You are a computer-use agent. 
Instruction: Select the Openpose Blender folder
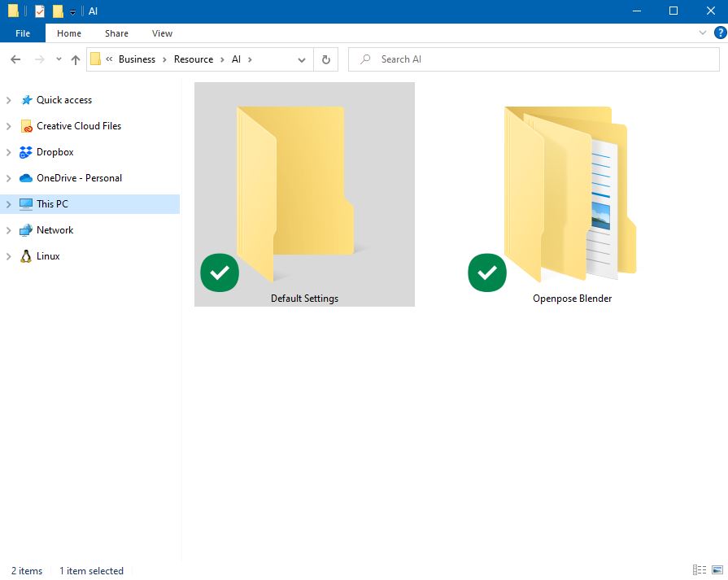coord(572,194)
